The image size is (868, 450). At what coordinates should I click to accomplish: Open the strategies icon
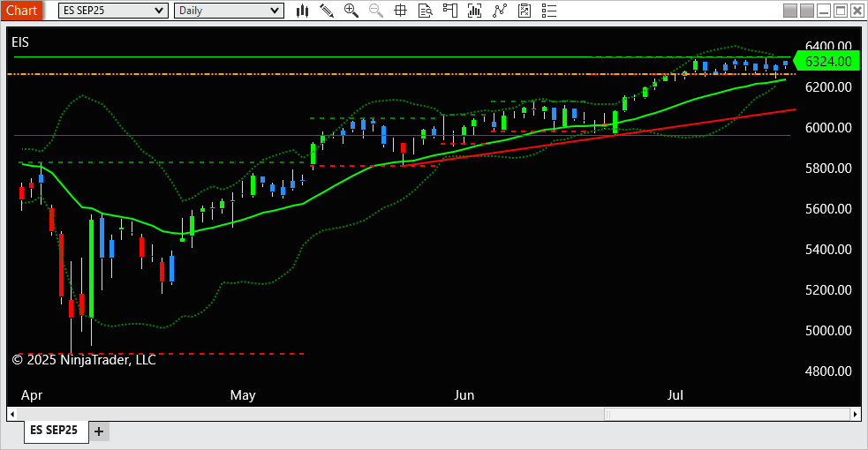tap(499, 11)
